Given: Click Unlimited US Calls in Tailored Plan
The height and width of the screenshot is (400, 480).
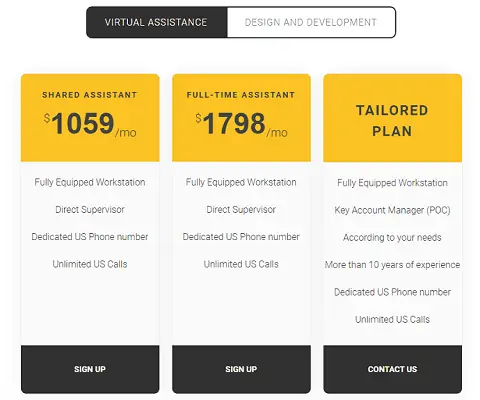Looking at the screenshot, I should [x=392, y=319].
